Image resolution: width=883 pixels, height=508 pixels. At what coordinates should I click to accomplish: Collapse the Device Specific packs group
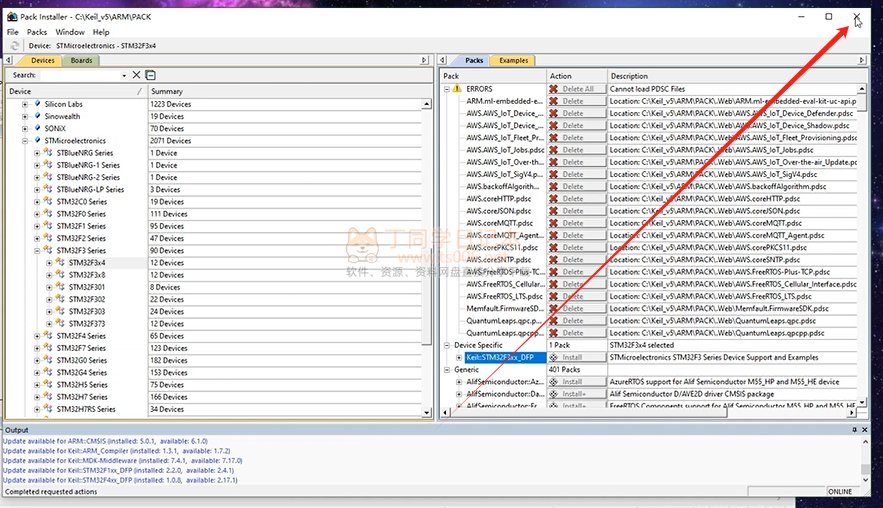click(447, 345)
